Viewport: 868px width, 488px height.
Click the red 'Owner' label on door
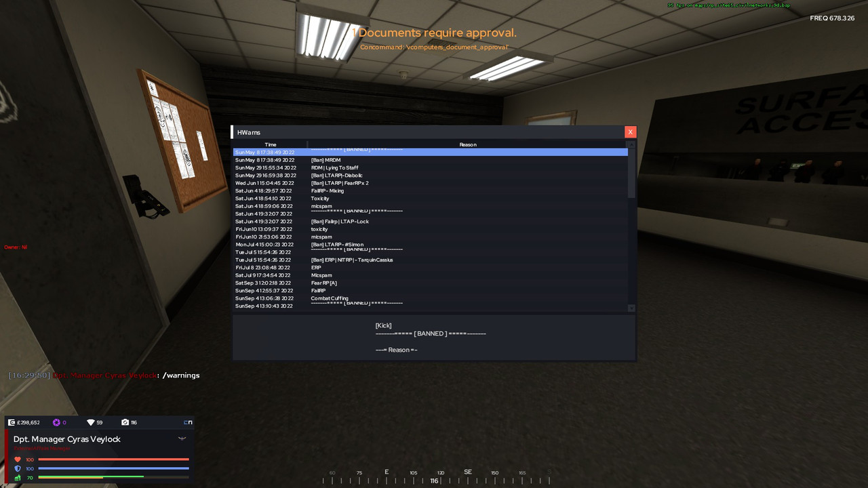[16, 247]
